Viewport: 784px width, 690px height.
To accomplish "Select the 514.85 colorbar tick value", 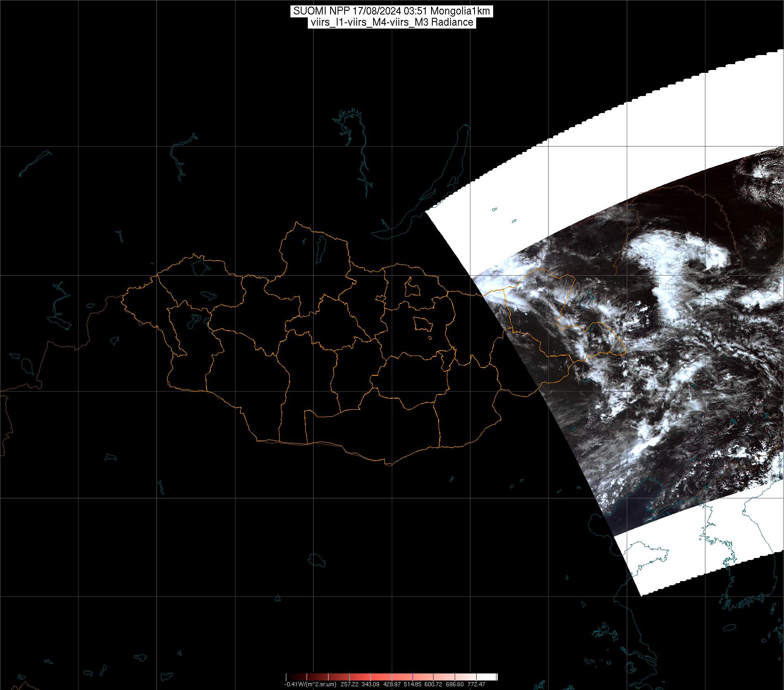I will click(x=413, y=685).
